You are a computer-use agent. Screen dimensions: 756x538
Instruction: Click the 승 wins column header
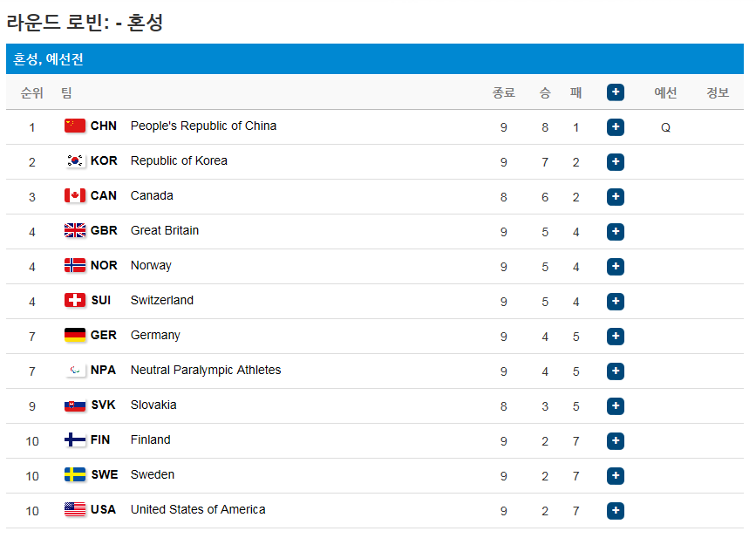545,92
